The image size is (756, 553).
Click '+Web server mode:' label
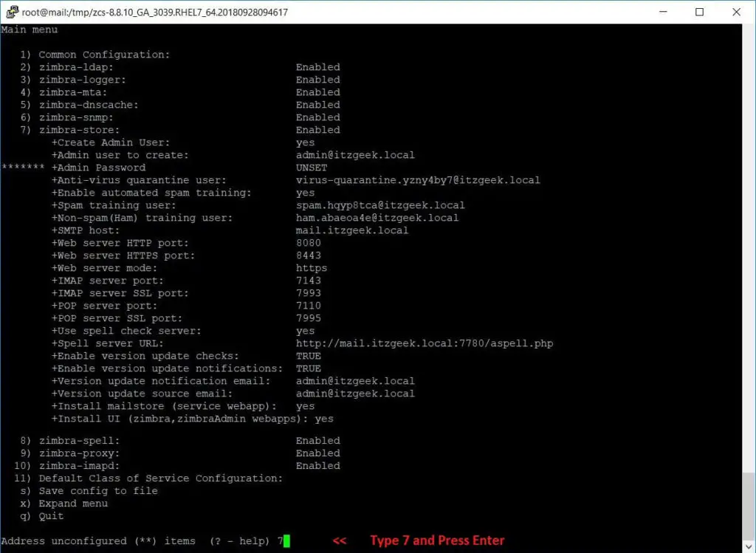point(105,267)
